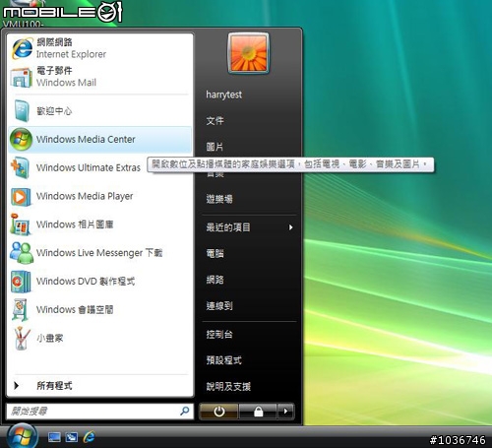Screen dimensions: 492x448
Task: Open 圖片 in the right pane
Action: pos(215,147)
